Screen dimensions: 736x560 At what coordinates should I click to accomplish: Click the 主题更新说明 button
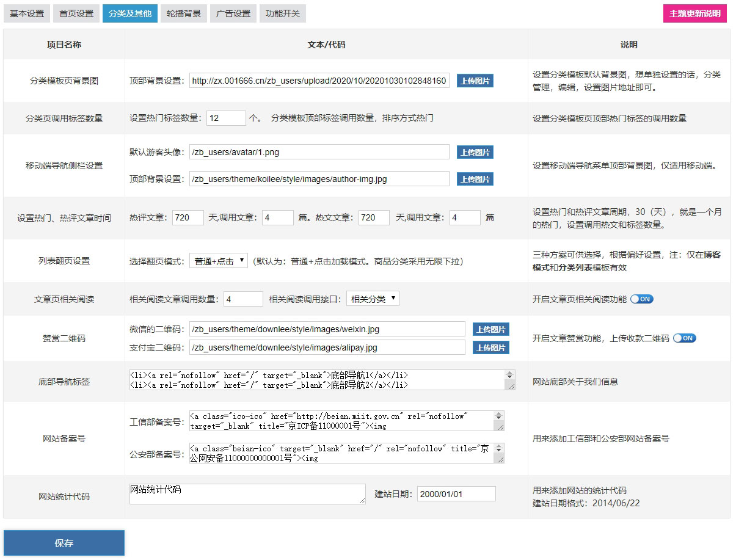coord(694,13)
